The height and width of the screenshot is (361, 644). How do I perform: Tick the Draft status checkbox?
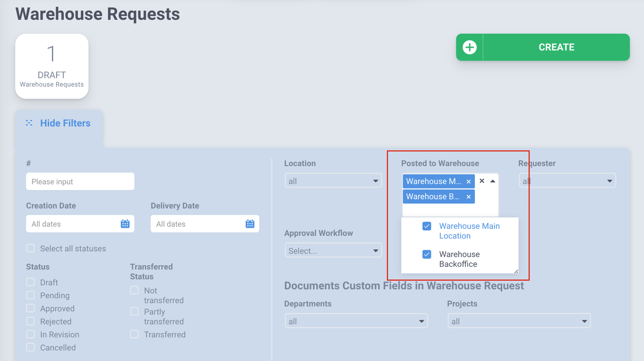tap(31, 282)
